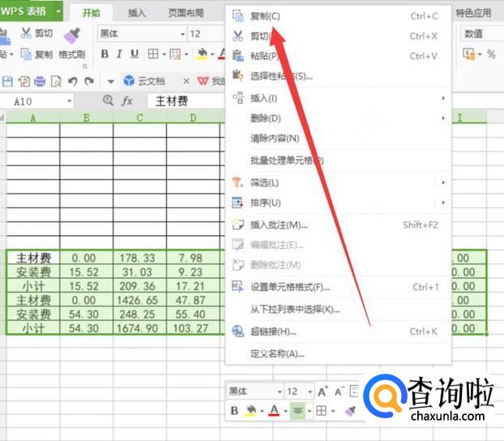
Task: Select column header C
Action: 139,118
